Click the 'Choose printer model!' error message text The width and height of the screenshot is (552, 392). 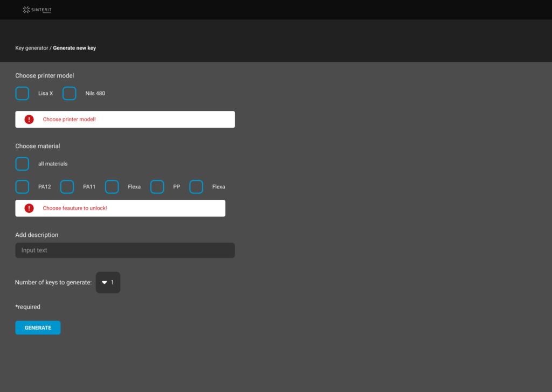(x=70, y=120)
